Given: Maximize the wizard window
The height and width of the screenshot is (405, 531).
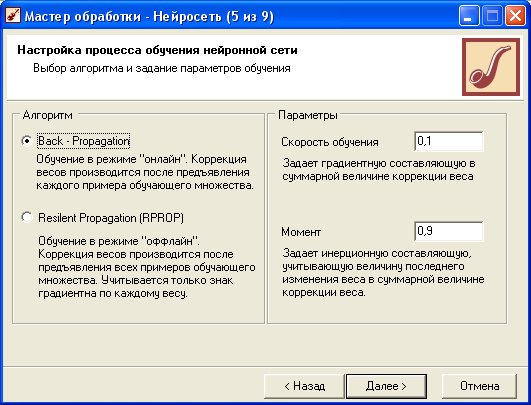Looking at the screenshot, I should [x=492, y=16].
